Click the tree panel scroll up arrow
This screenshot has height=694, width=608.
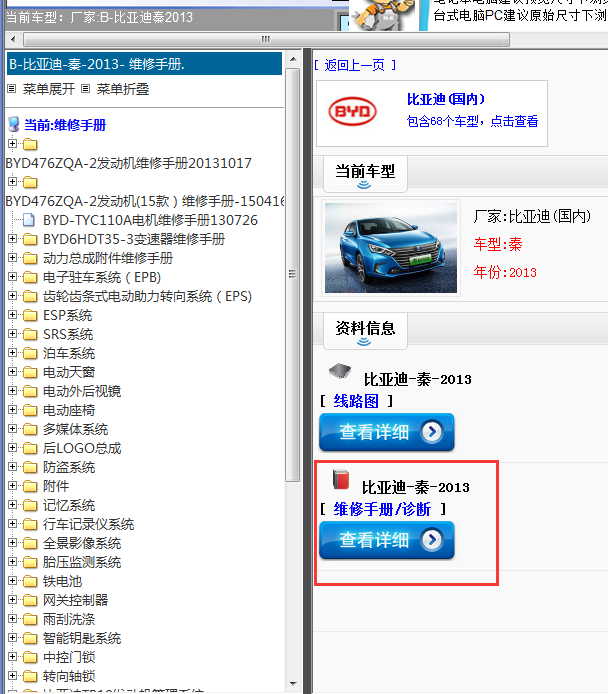(293, 59)
